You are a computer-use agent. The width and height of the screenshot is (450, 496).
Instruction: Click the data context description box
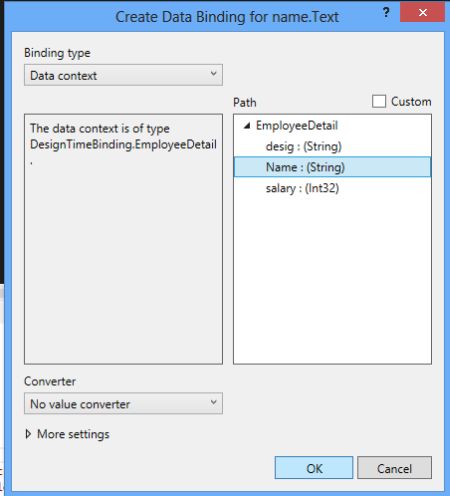(x=123, y=239)
